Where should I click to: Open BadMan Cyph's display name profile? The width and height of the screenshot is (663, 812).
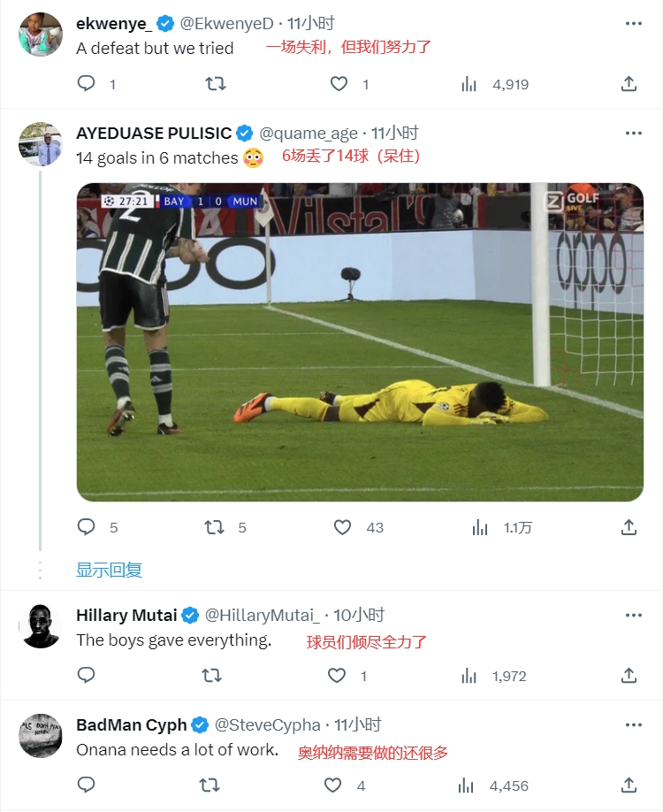[x=132, y=724]
